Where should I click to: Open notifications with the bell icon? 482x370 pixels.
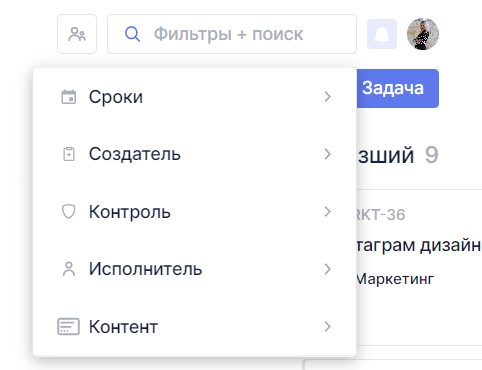point(382,34)
